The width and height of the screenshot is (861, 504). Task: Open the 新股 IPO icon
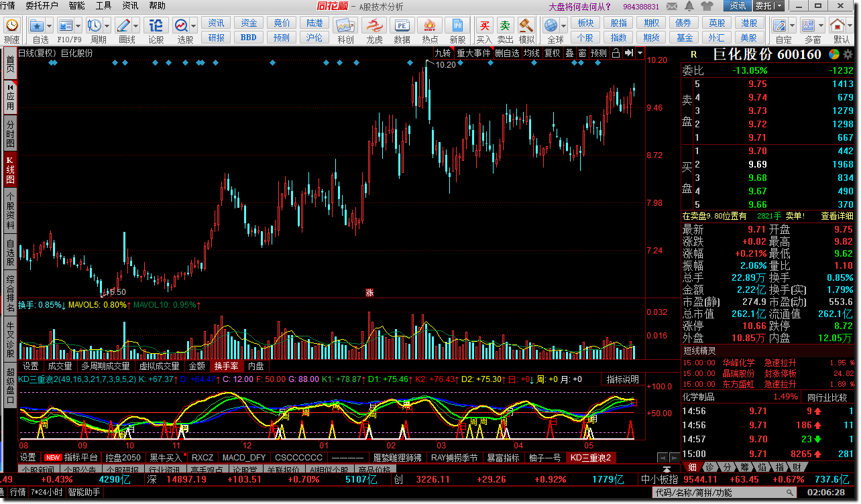tap(457, 25)
